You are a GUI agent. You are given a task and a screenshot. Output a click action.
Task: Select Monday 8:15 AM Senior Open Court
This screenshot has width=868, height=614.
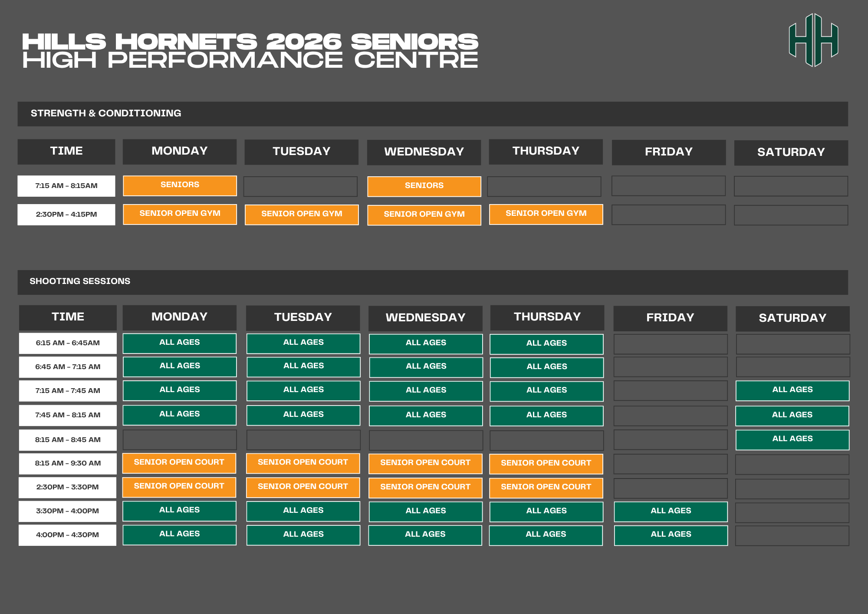pos(179,463)
